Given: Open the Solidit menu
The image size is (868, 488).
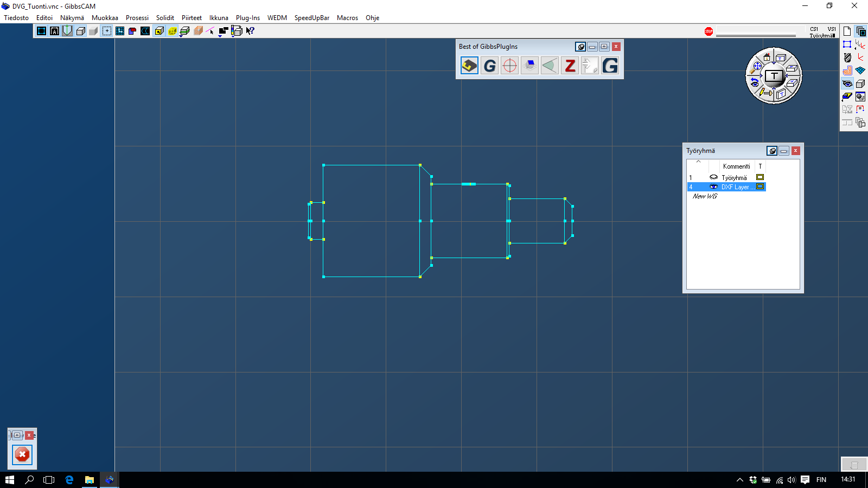Looking at the screenshot, I should click(x=165, y=18).
